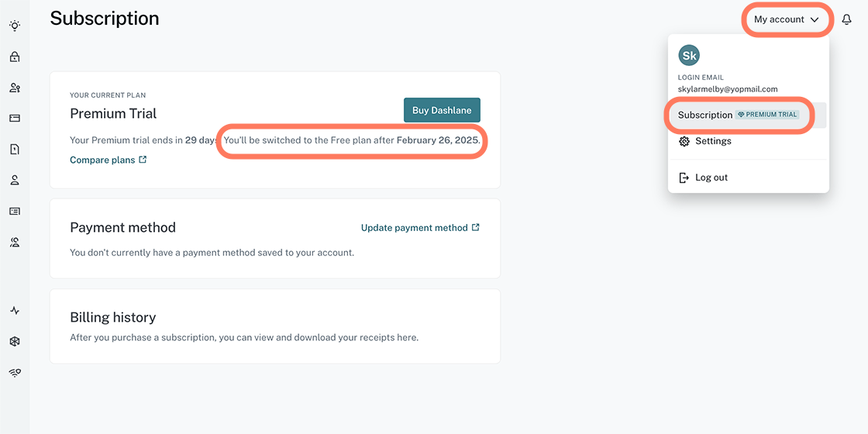
Task: Open the ID card sidebar icon
Action: [15, 212]
